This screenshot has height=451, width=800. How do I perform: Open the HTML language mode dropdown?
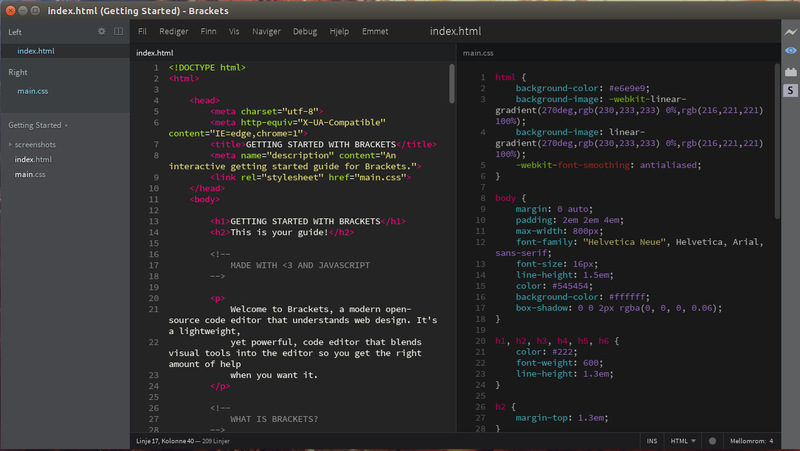684,440
